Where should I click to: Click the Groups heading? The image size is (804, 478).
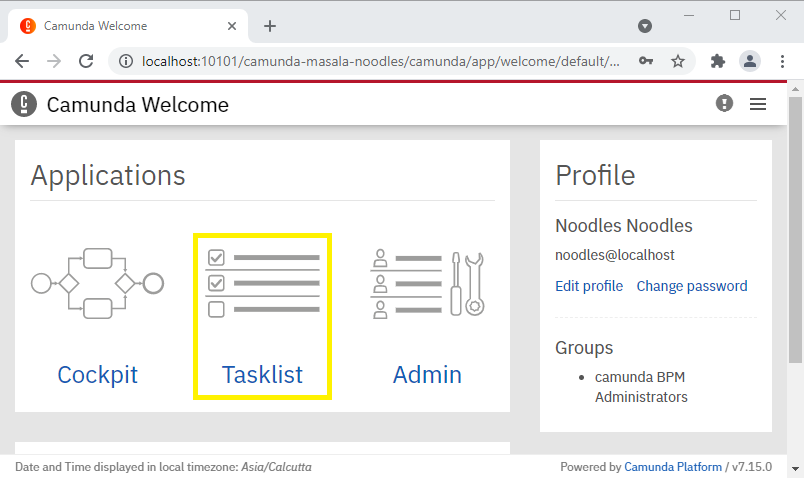584,348
